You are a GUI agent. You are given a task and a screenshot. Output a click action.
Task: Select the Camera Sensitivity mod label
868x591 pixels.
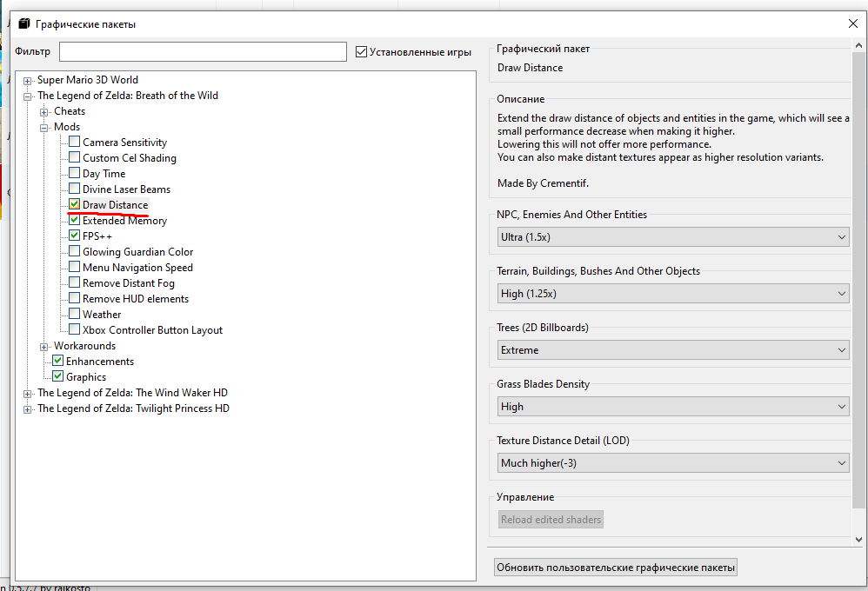click(x=124, y=143)
